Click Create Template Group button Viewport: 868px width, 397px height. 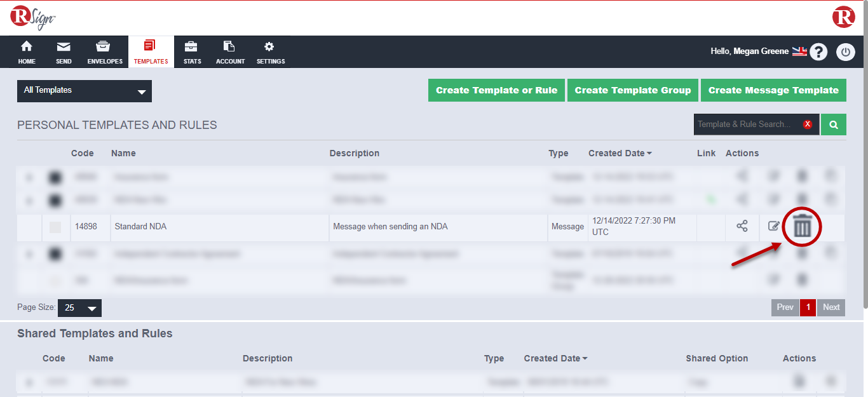tap(632, 90)
